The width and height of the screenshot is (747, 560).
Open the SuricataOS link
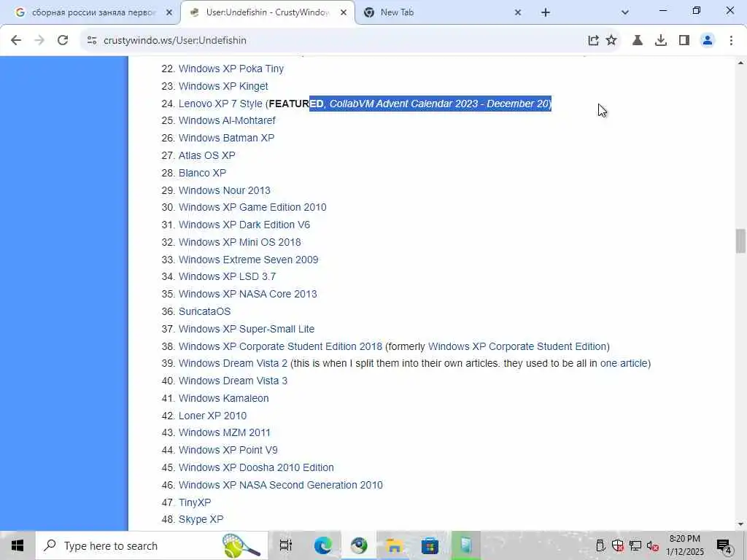point(204,311)
